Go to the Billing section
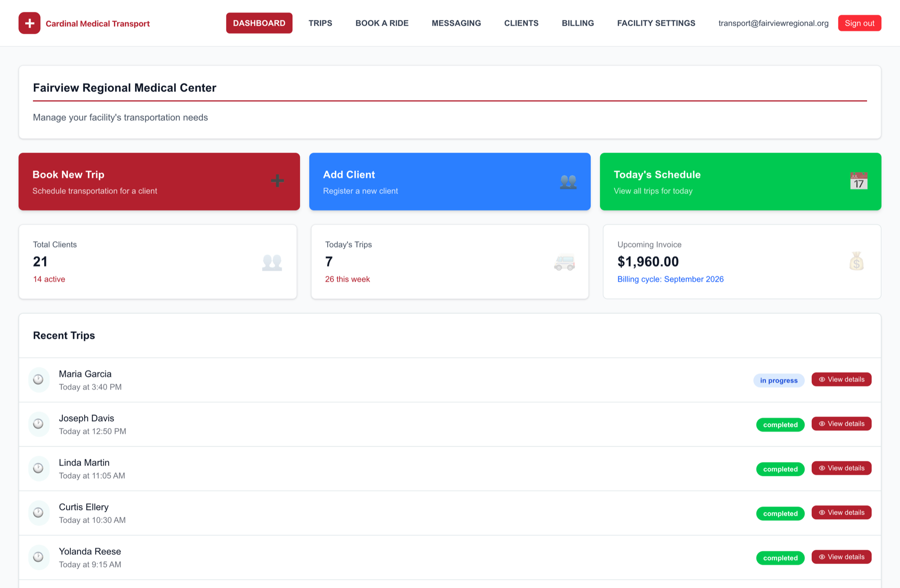 [x=578, y=23]
